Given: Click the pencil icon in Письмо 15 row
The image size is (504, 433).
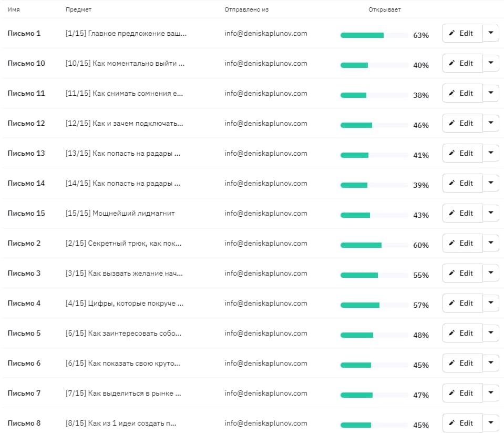Looking at the screenshot, I should point(451,213).
